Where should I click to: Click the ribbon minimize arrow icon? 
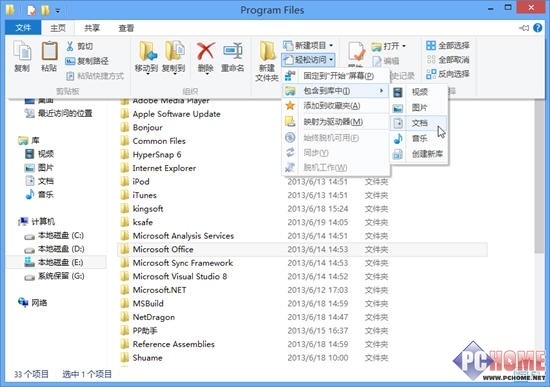524,28
